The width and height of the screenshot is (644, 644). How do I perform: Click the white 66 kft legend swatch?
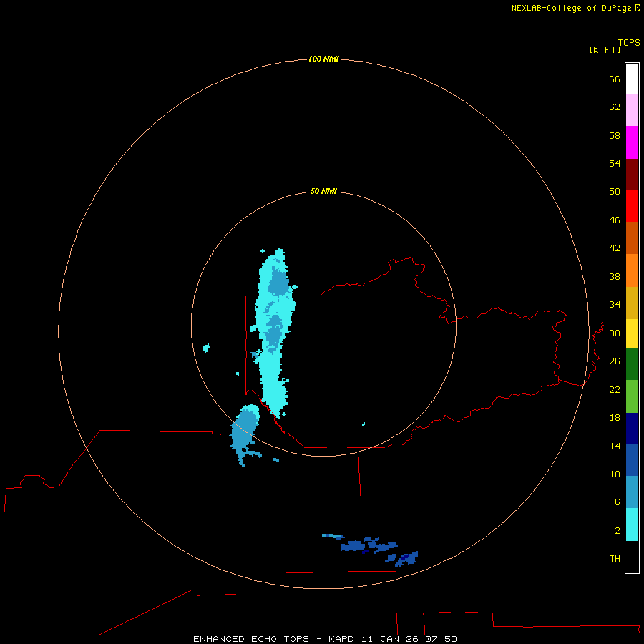click(632, 79)
